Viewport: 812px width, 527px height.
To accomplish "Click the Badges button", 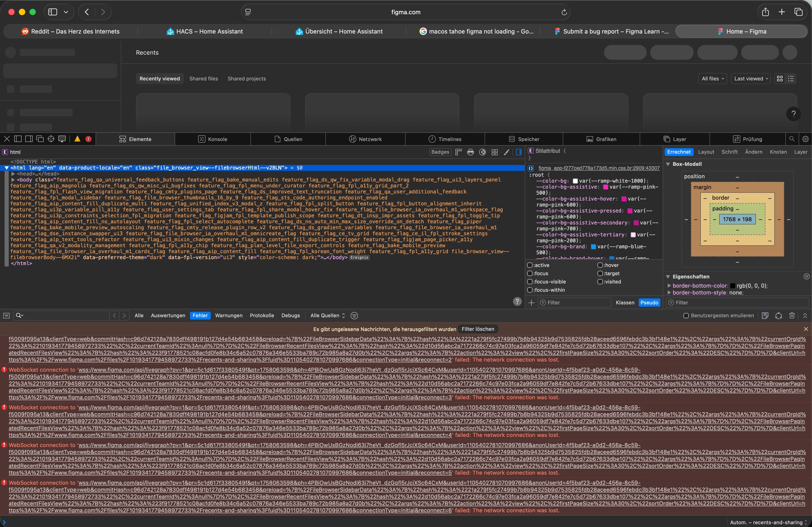I will click(x=440, y=152).
